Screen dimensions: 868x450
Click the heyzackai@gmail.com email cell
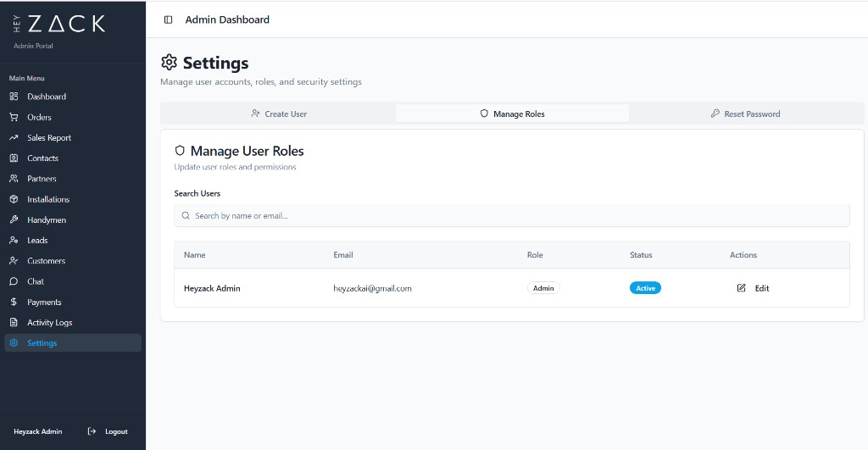click(x=372, y=288)
